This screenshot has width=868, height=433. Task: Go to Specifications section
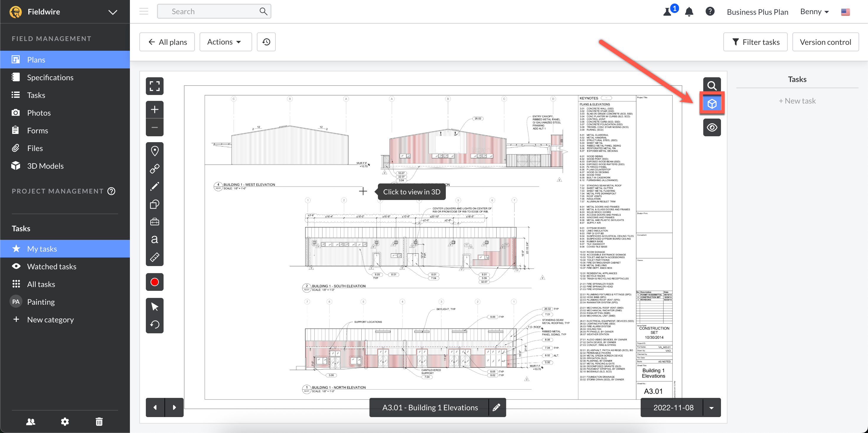50,77
